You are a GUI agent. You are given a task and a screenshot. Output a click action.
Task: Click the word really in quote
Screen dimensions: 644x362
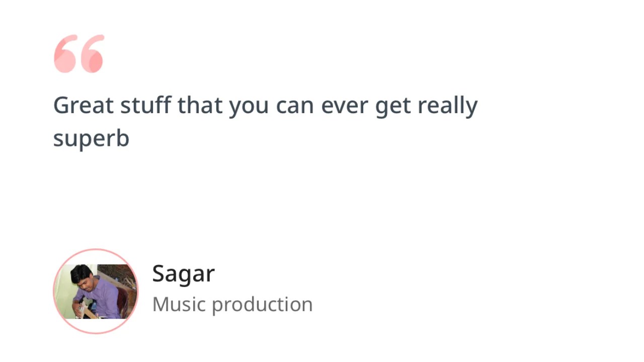[x=447, y=107]
